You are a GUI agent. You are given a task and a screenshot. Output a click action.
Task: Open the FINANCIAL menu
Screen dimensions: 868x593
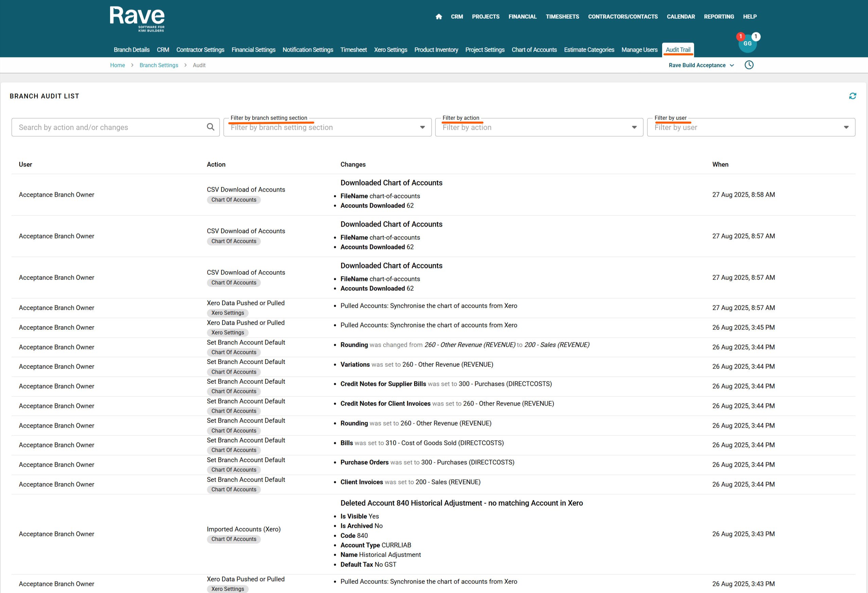522,16
